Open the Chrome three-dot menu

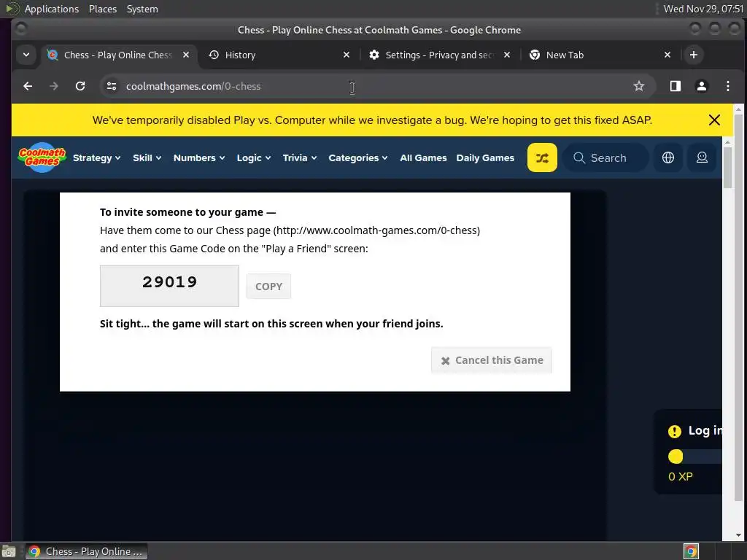[x=727, y=86]
